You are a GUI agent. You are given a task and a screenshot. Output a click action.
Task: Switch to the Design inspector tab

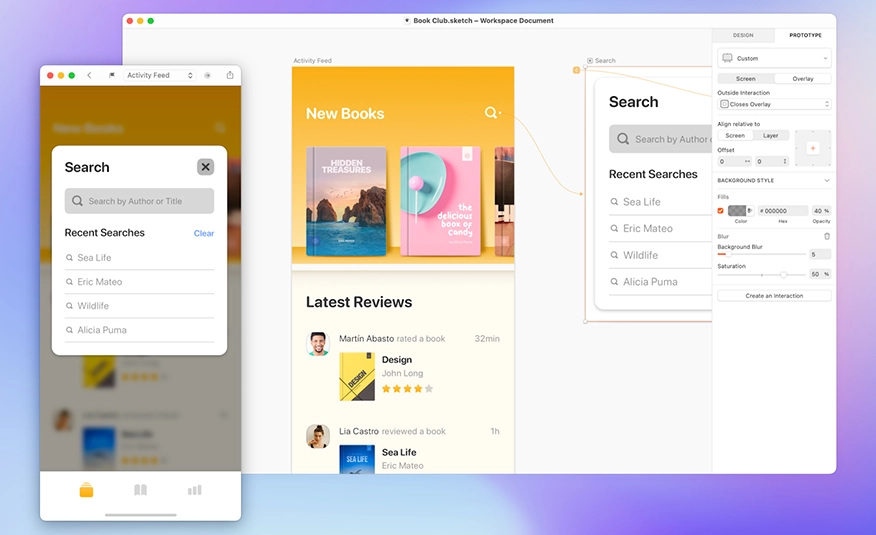point(743,35)
